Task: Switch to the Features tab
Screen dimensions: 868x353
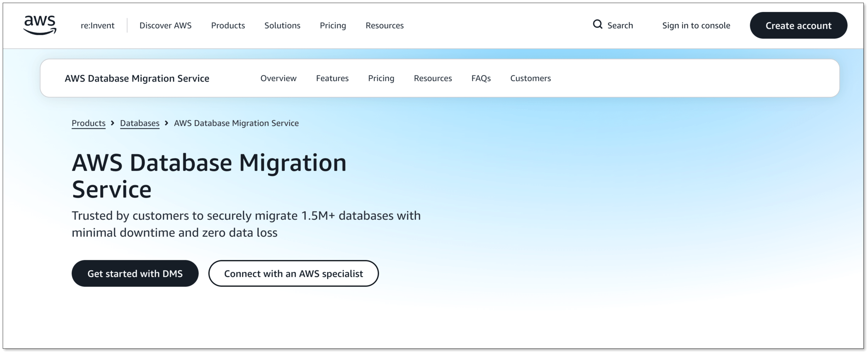Action: pos(332,78)
